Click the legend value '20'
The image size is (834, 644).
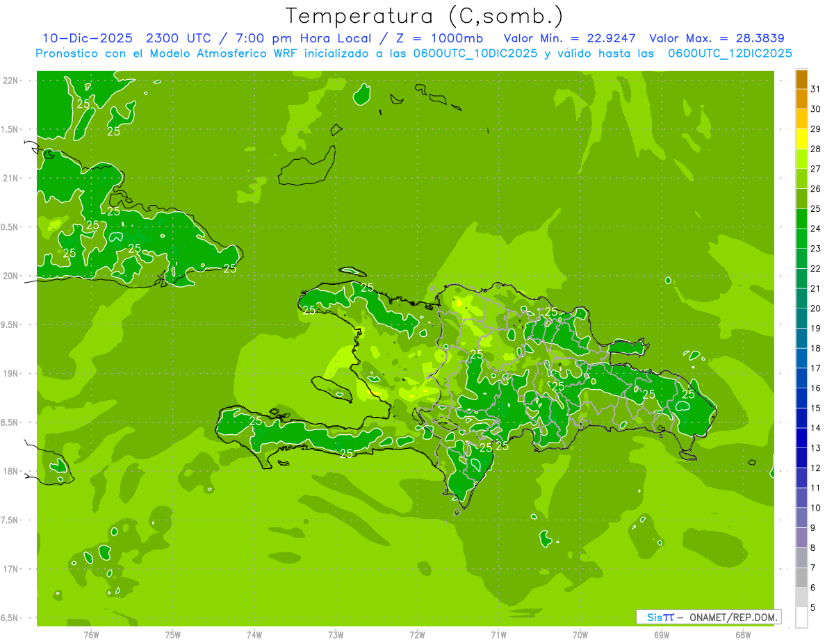[x=815, y=308]
